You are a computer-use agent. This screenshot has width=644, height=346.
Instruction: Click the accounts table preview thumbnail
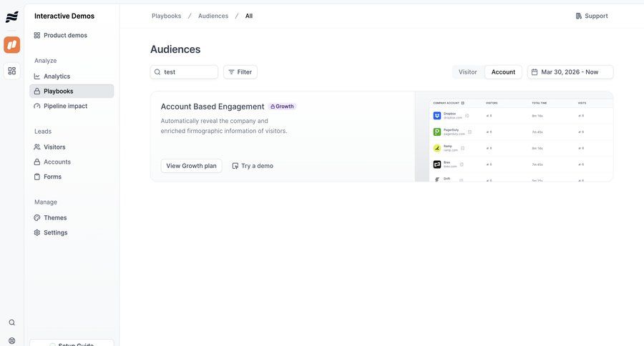point(514,137)
